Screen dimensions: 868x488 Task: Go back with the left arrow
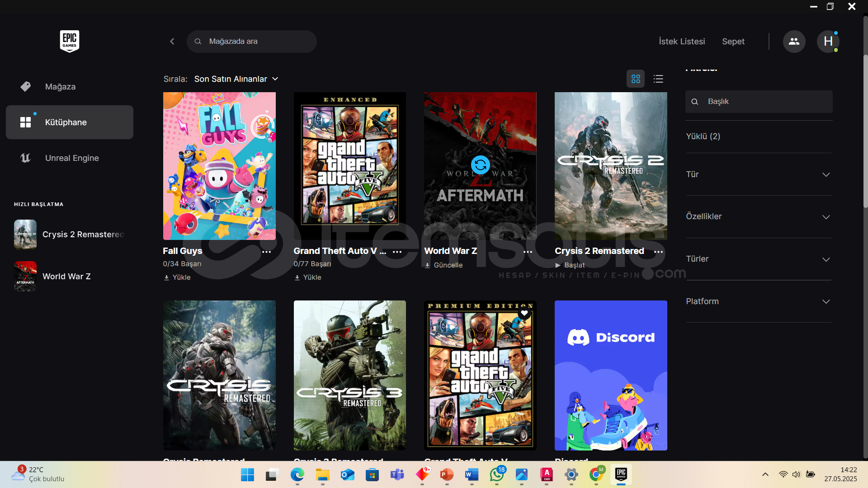172,42
